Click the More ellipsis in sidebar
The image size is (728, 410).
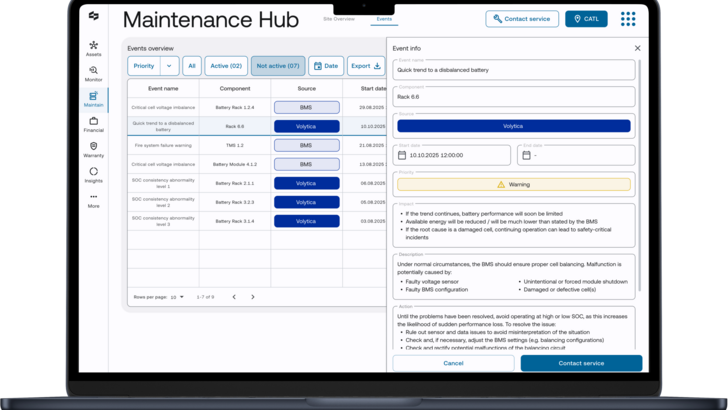pos(93,200)
